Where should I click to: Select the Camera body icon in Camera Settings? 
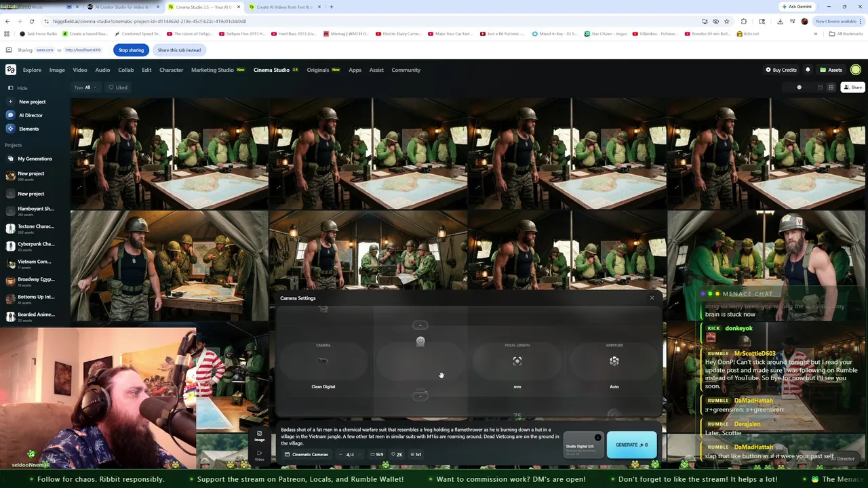click(323, 361)
